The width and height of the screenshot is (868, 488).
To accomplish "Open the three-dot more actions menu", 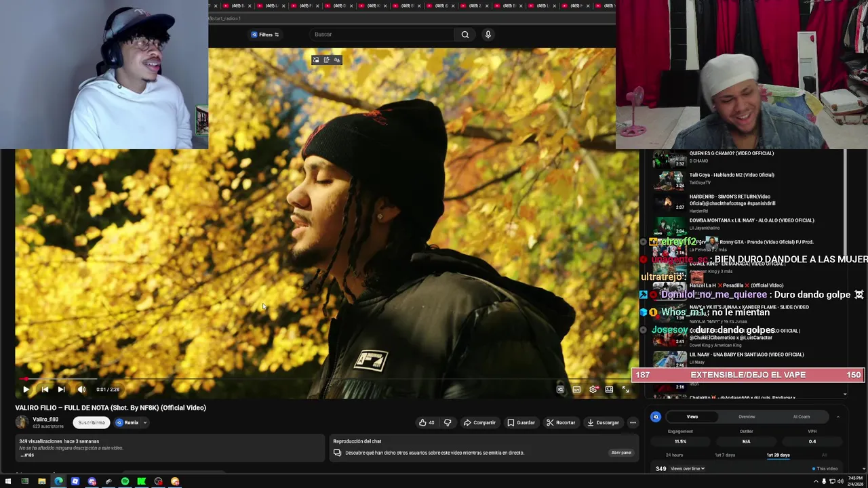I will (x=633, y=422).
